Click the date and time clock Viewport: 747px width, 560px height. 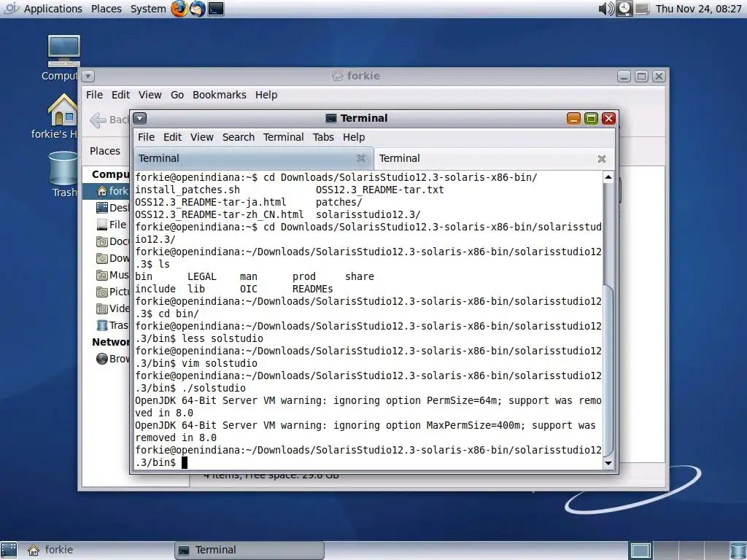(698, 9)
